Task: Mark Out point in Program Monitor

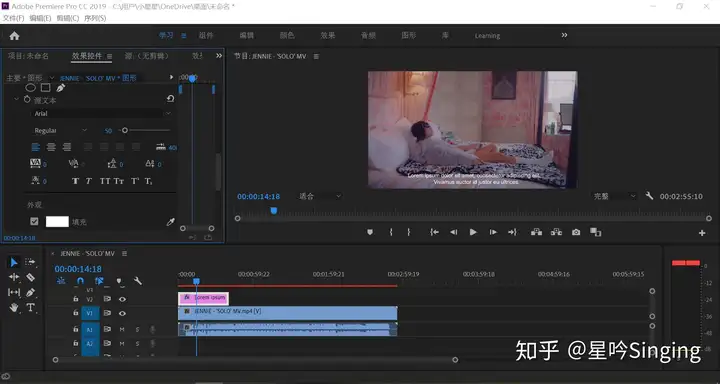Action: point(408,232)
